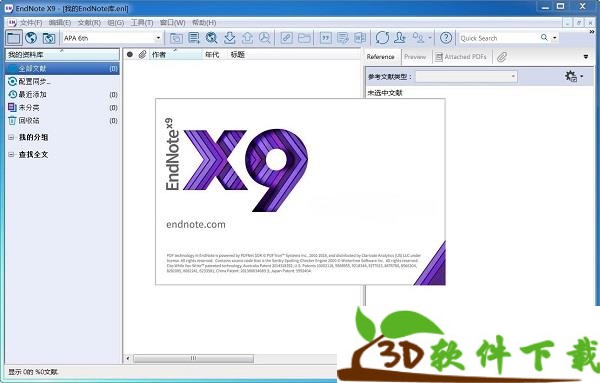Click the Sync Library icon
600x383 pixels.
[382, 38]
